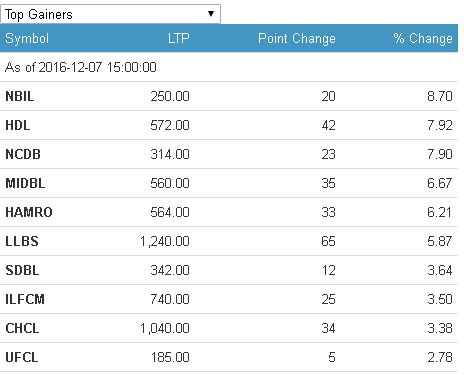464x375 pixels.
Task: Open the Top Gainers dropdown
Action: pyautogui.click(x=110, y=14)
